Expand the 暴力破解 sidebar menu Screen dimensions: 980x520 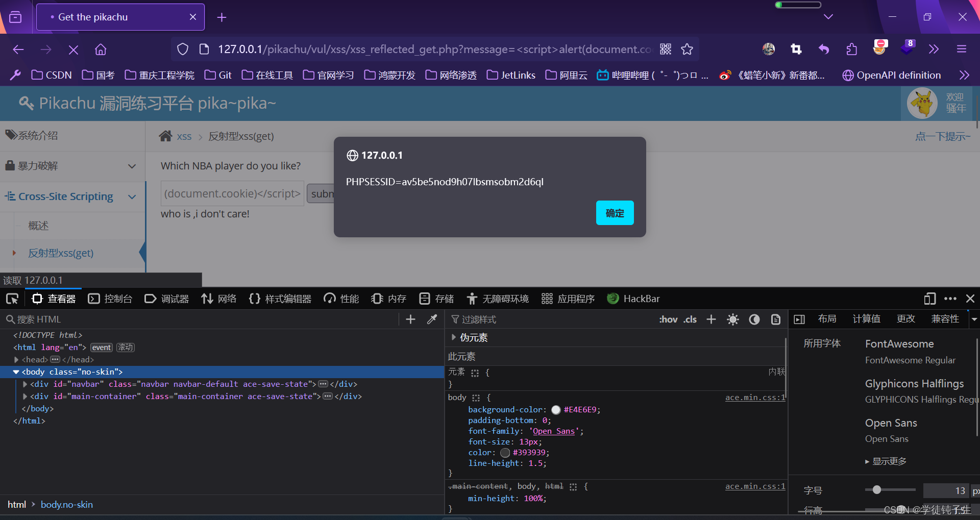point(72,166)
